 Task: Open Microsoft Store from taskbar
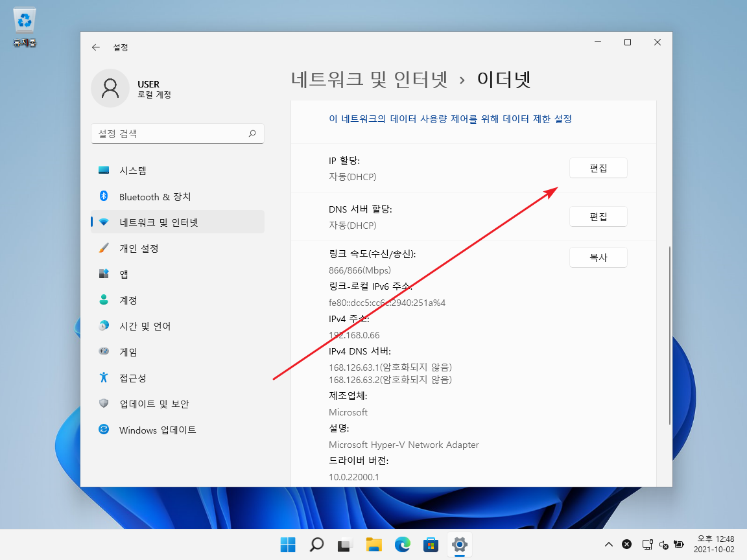[x=431, y=545]
